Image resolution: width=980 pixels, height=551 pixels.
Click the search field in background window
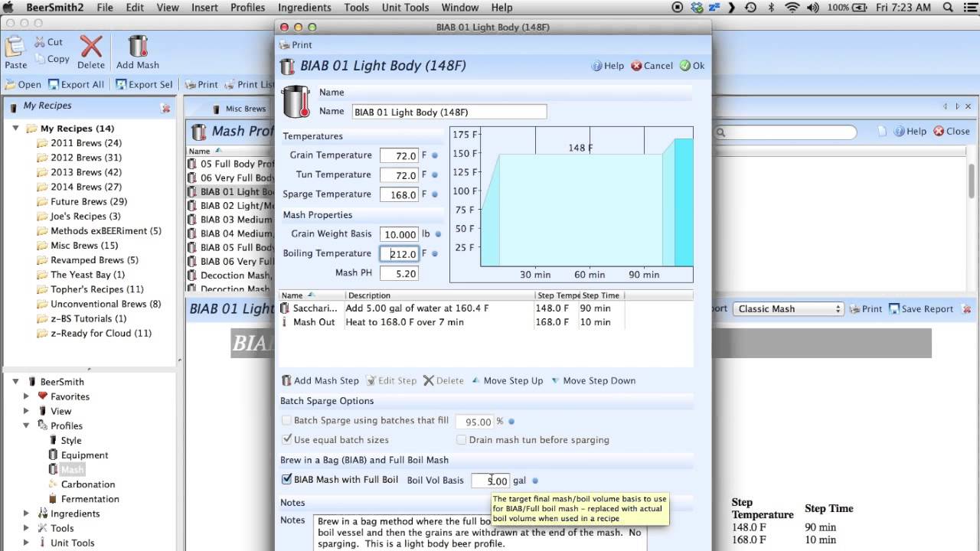786,132
